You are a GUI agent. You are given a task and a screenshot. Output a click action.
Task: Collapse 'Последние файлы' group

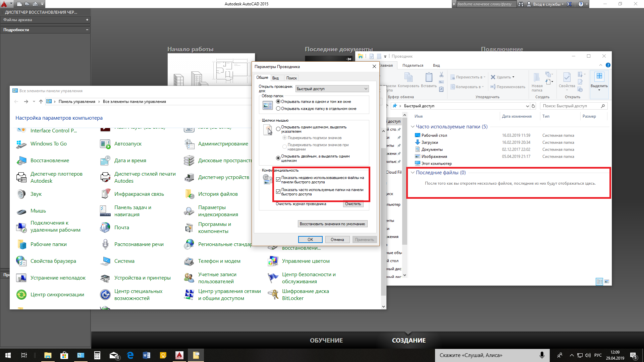click(x=413, y=173)
